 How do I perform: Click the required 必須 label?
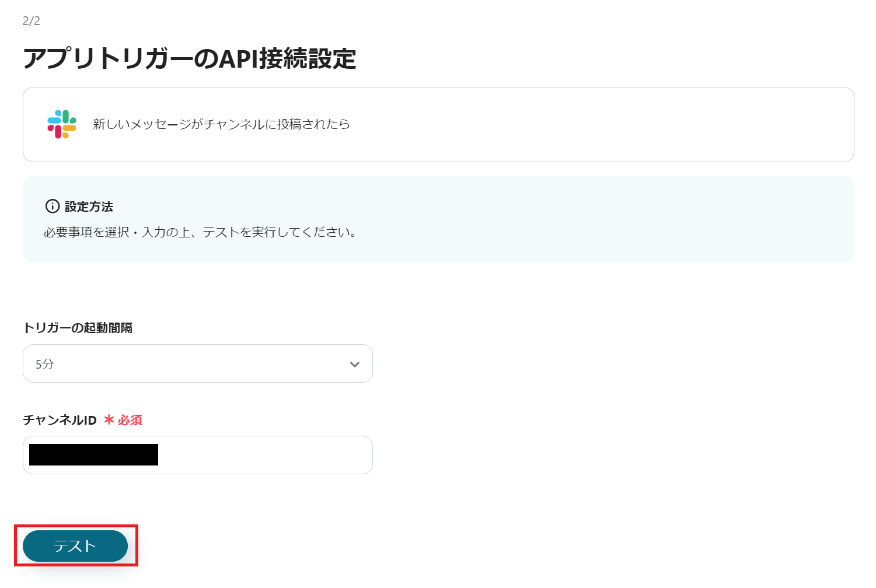tap(129, 420)
